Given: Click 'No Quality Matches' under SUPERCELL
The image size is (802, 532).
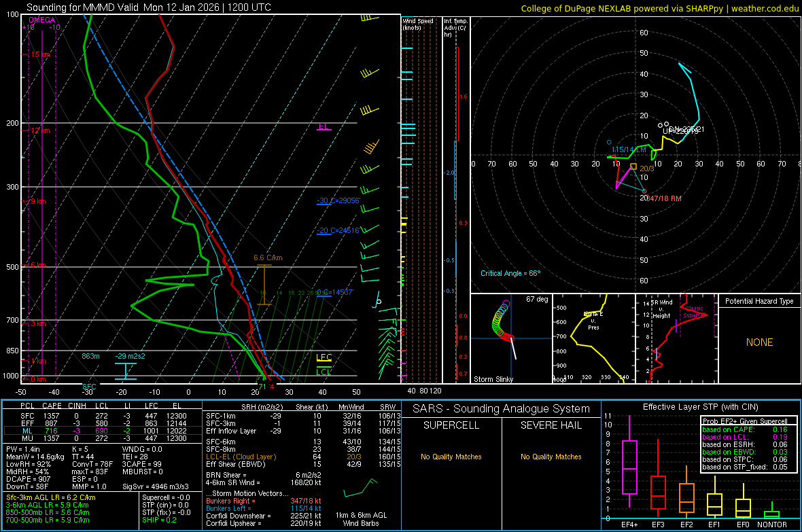Looking at the screenshot, I should (451, 457).
